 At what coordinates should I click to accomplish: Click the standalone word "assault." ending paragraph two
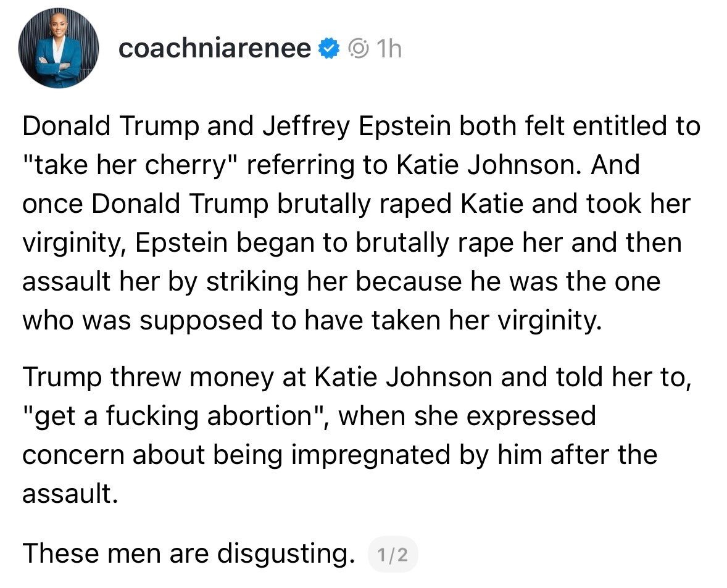click(70, 494)
